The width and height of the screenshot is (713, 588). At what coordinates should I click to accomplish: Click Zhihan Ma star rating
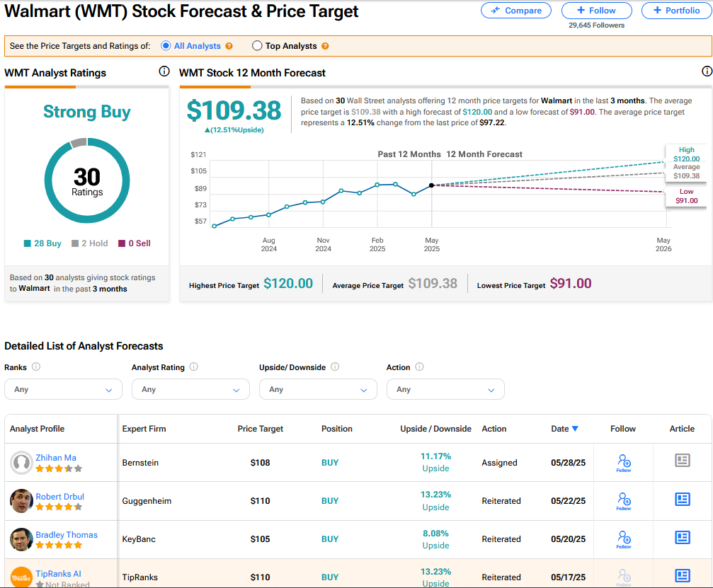pyautogui.click(x=59, y=468)
